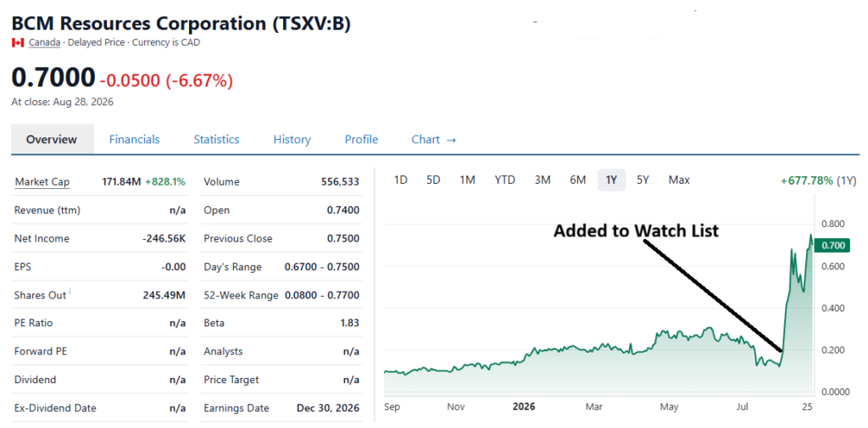Image resolution: width=868 pixels, height=428 pixels.
Task: Click the Revenue (ttm) label
Action: [47, 210]
